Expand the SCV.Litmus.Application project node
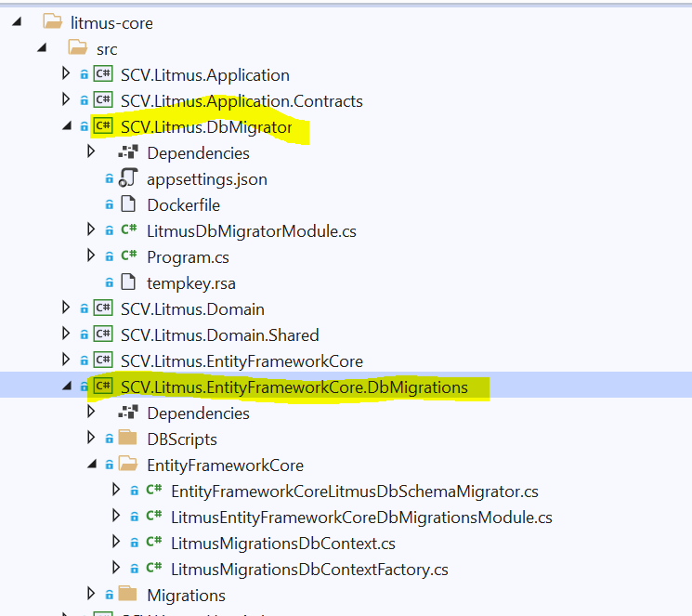This screenshot has width=692, height=616. point(65,75)
